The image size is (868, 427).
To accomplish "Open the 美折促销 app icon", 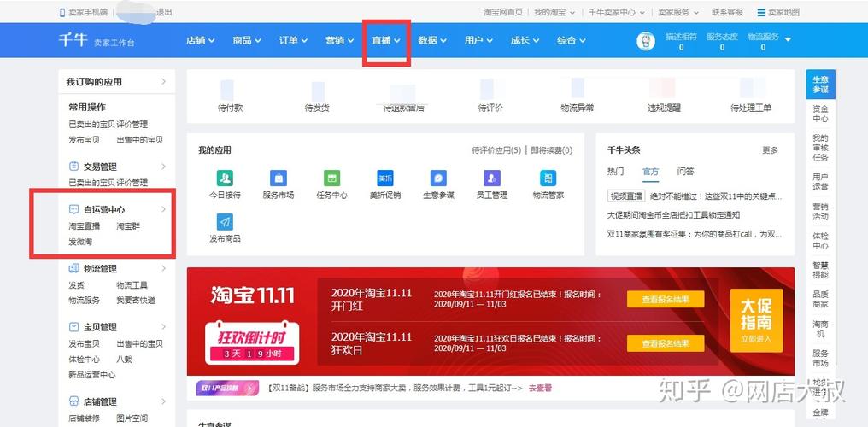I will point(384,178).
